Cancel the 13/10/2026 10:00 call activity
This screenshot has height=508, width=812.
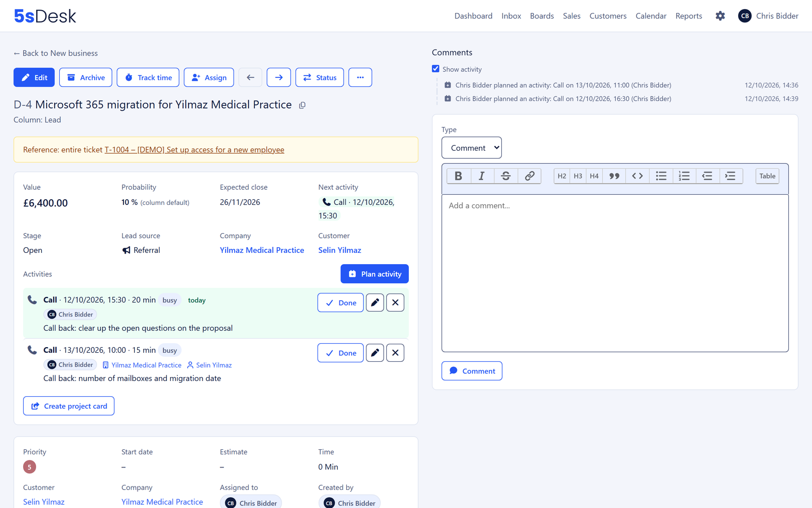coord(395,353)
